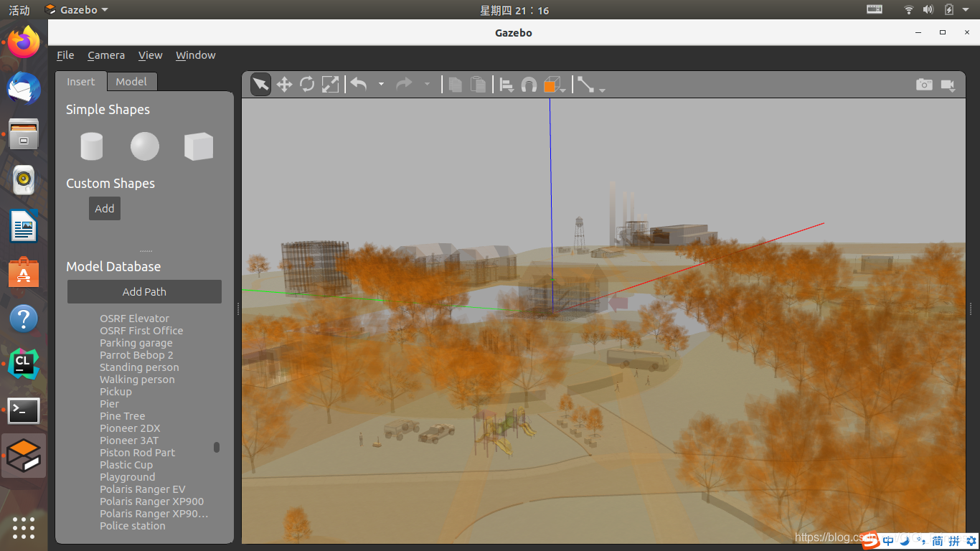Open Ubuntu Software from the dock
The image size is (980, 551).
[24, 273]
